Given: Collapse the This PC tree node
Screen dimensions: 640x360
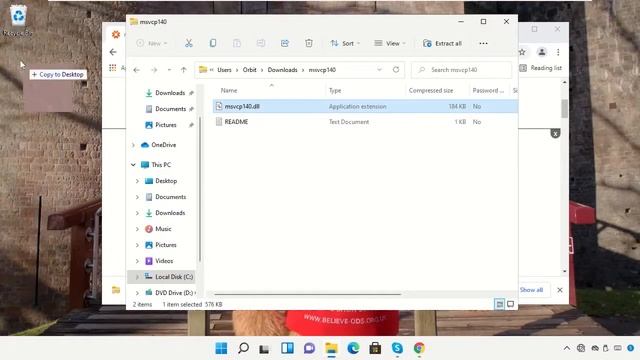Looking at the screenshot, I should click(x=133, y=165).
